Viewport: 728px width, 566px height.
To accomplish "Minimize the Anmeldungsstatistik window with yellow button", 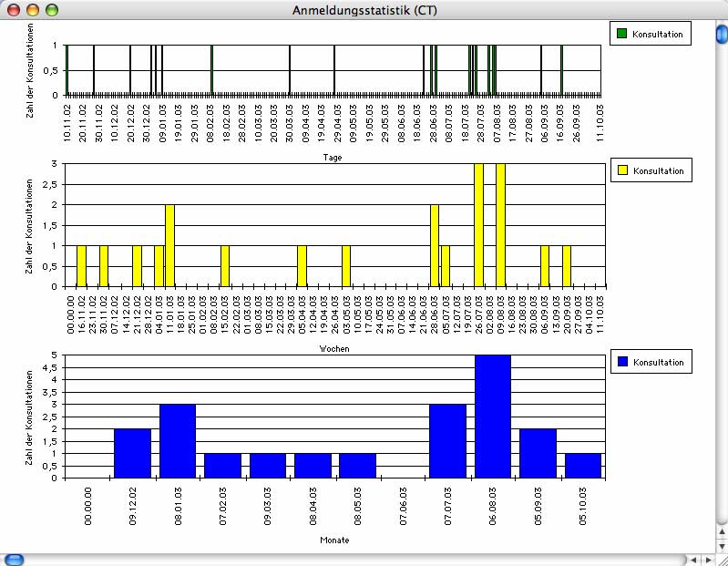I will click(x=32, y=10).
